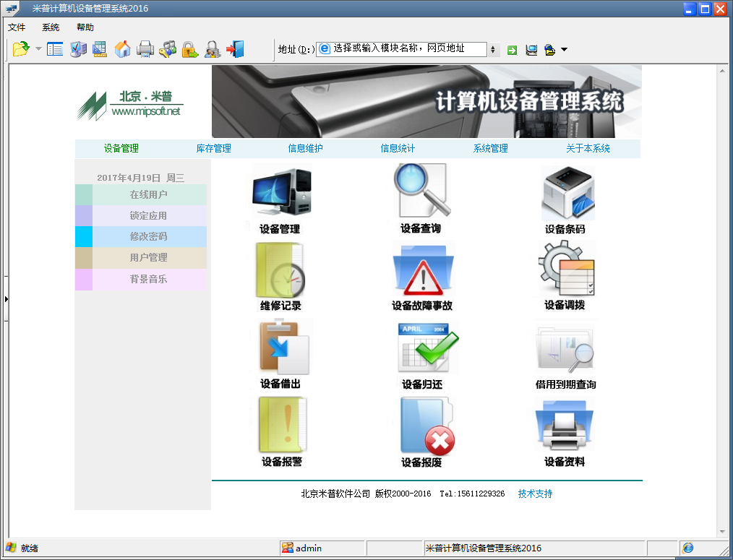Open the 设备归还 equipment return module
Screen dimensions: 733x560
click(x=422, y=352)
